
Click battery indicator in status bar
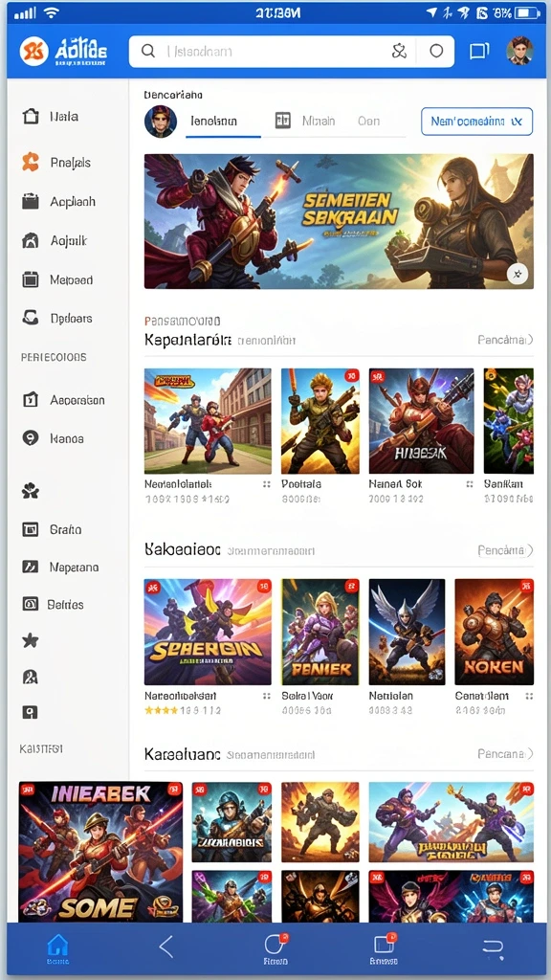tap(527, 12)
